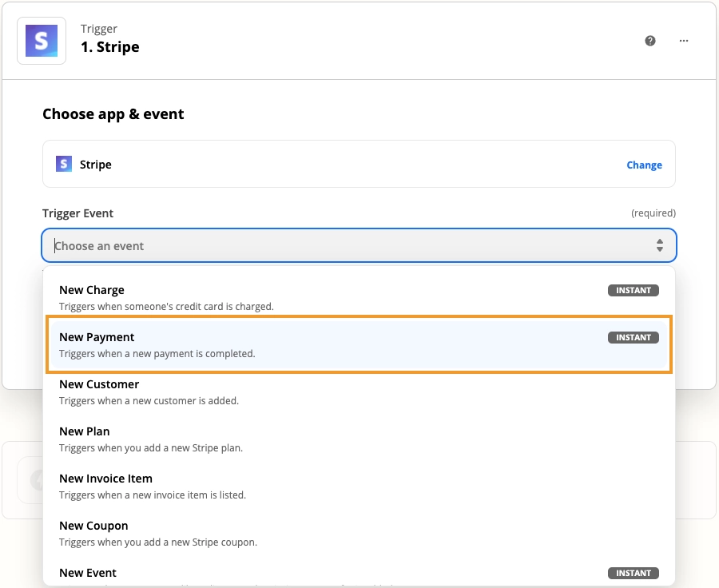Viewport: 719px width, 588px height.
Task: Select the New Charge event
Action: click(x=359, y=298)
